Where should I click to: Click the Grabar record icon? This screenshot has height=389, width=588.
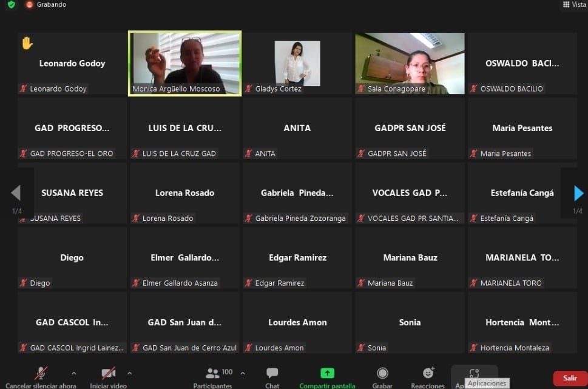(x=382, y=374)
